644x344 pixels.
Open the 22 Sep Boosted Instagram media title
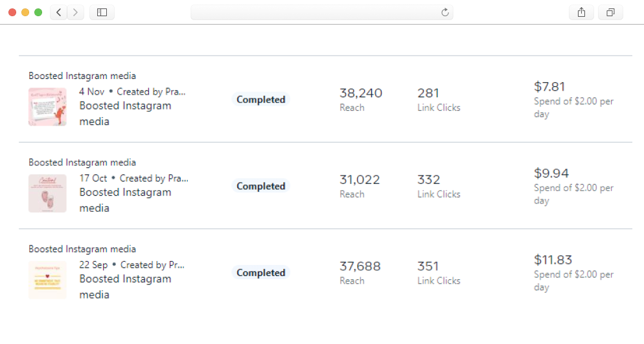click(125, 286)
